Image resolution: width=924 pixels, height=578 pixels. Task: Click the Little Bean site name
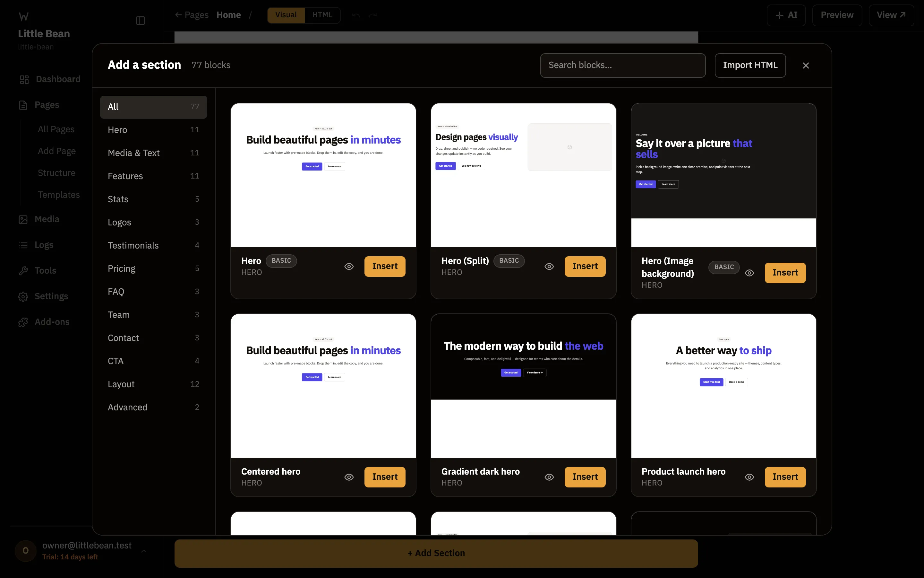(x=44, y=34)
